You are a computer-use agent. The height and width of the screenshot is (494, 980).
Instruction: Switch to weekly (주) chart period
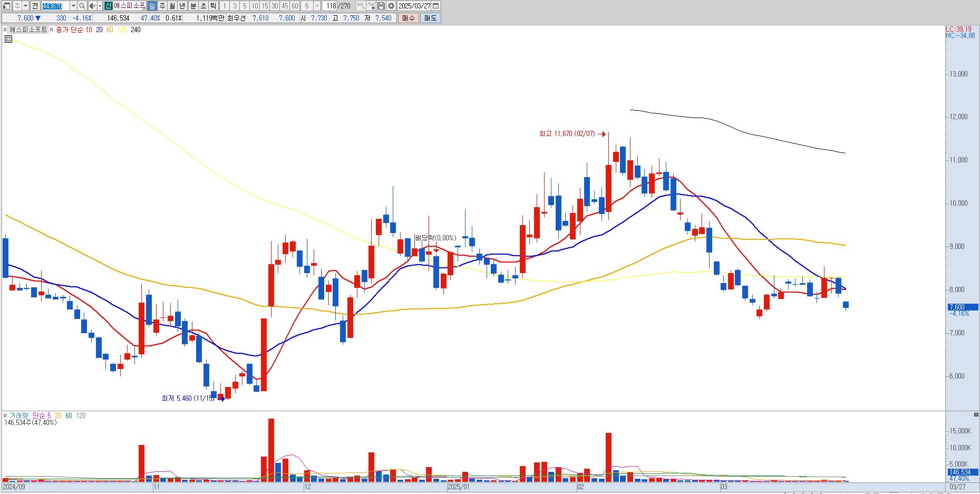click(162, 6)
